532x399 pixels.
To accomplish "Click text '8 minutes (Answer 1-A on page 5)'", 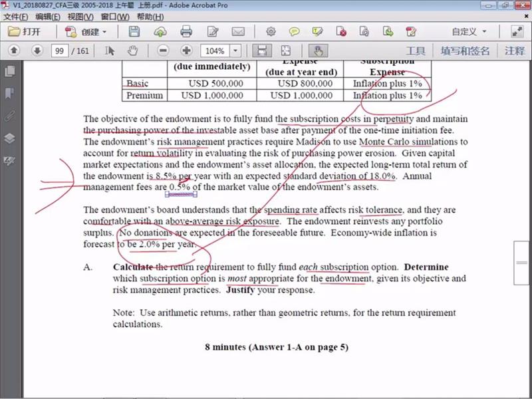I will [277, 347].
